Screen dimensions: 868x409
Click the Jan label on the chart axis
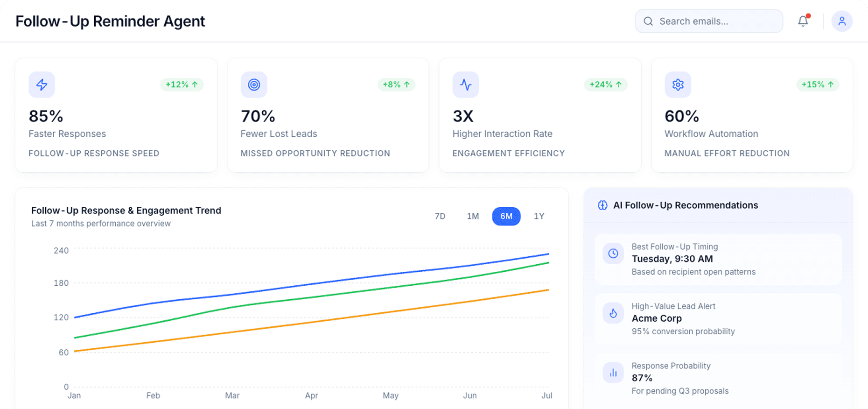[x=74, y=395]
